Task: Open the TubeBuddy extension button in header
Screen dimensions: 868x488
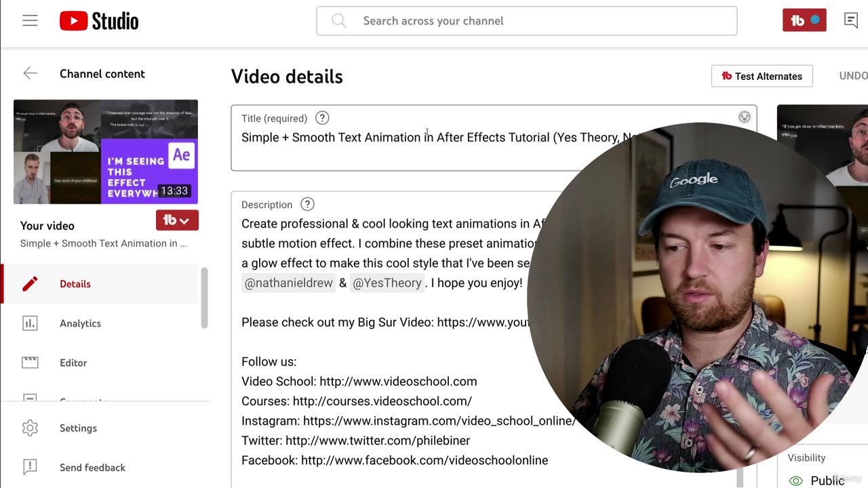Action: click(804, 20)
